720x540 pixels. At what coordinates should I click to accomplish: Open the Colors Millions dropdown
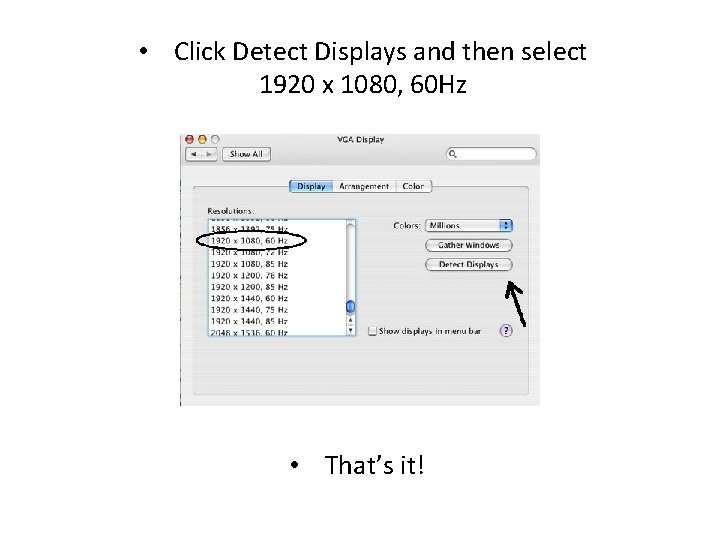point(468,225)
